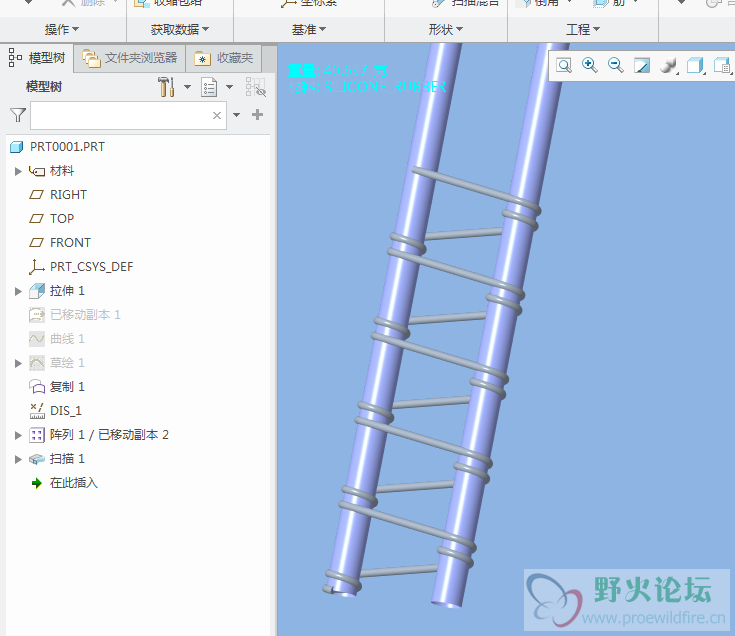Open dropdown next to tree settings icon
The image size is (735, 636).
(187, 87)
